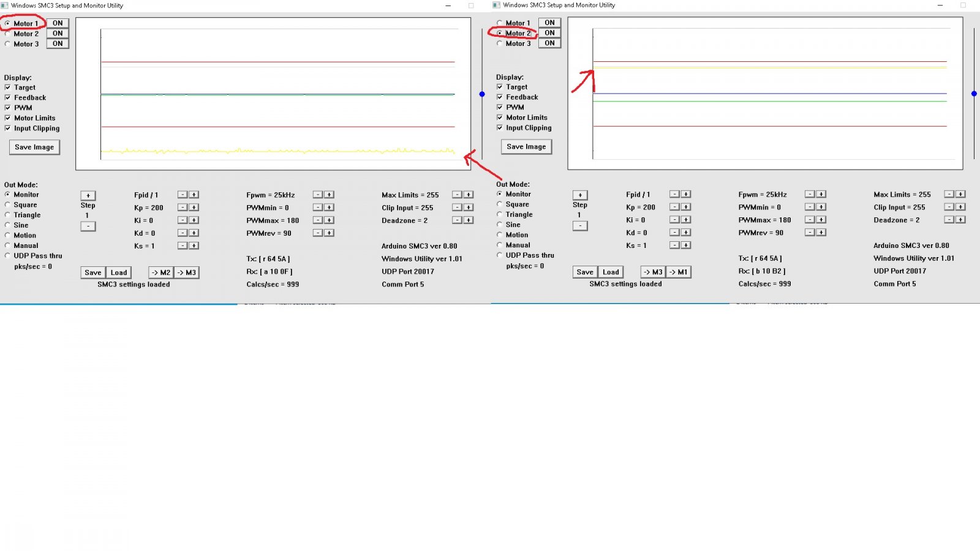Uncheck Input Clipping checkbox in left window
Screen dimensions: 980x551
tap(7, 129)
